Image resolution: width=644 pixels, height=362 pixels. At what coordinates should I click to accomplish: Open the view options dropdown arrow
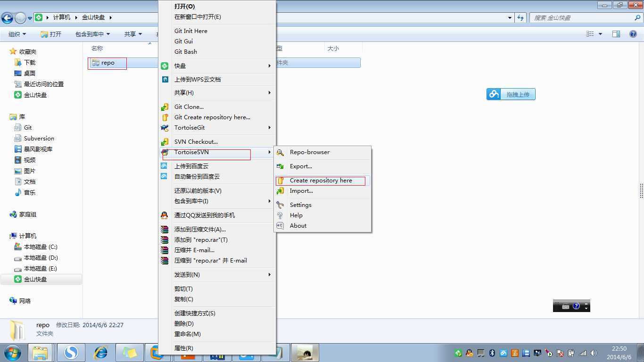600,34
